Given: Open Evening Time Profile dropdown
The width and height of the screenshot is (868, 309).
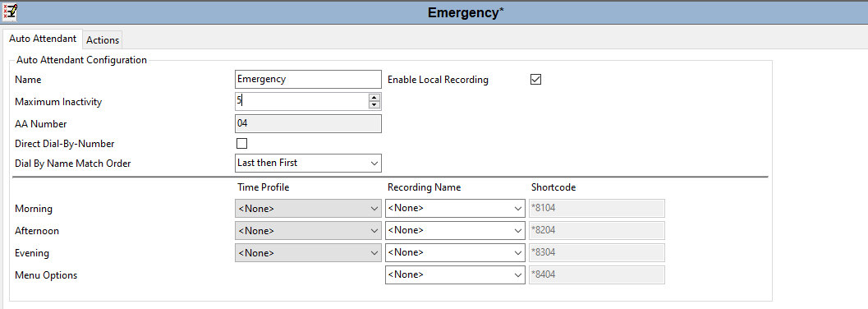Looking at the screenshot, I should (308, 252).
